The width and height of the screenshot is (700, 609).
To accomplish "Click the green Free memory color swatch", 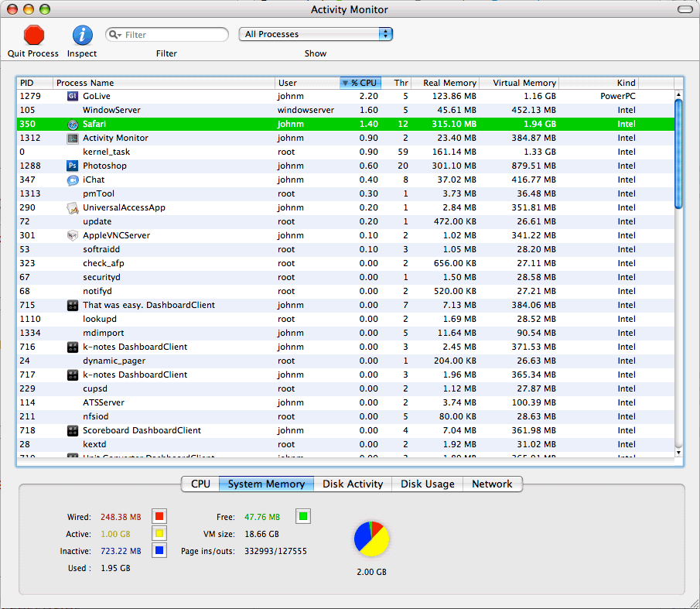I will coord(303,517).
